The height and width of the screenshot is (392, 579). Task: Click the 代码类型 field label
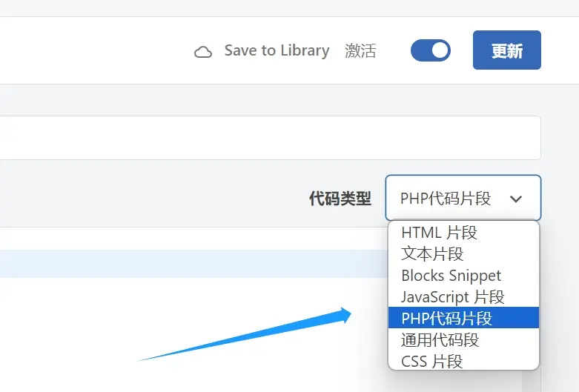pos(340,199)
